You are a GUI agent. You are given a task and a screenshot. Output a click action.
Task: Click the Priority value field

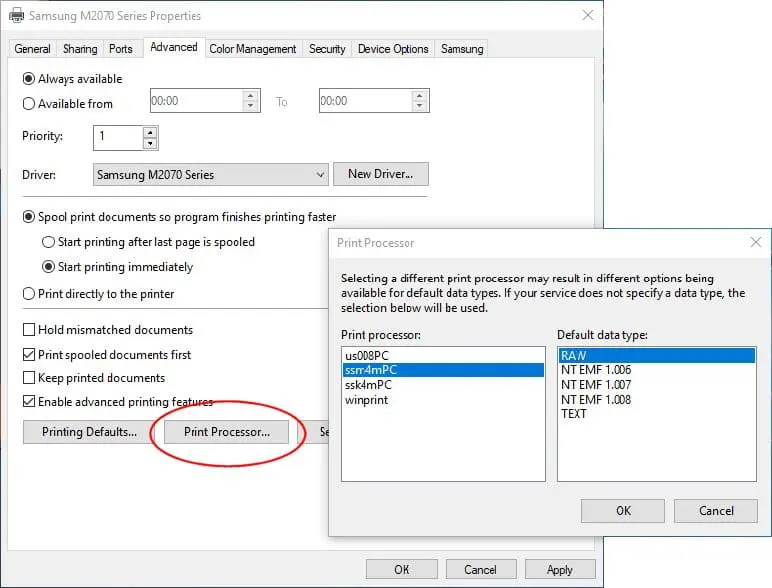[118, 137]
